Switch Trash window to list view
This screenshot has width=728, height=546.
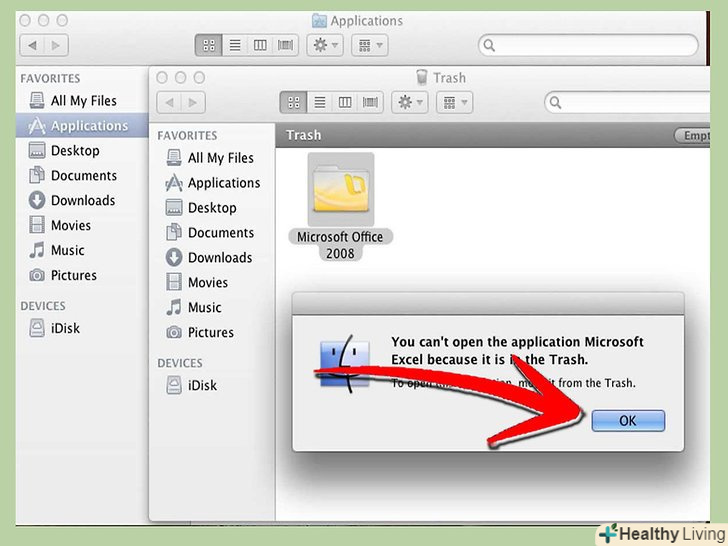coord(319,102)
